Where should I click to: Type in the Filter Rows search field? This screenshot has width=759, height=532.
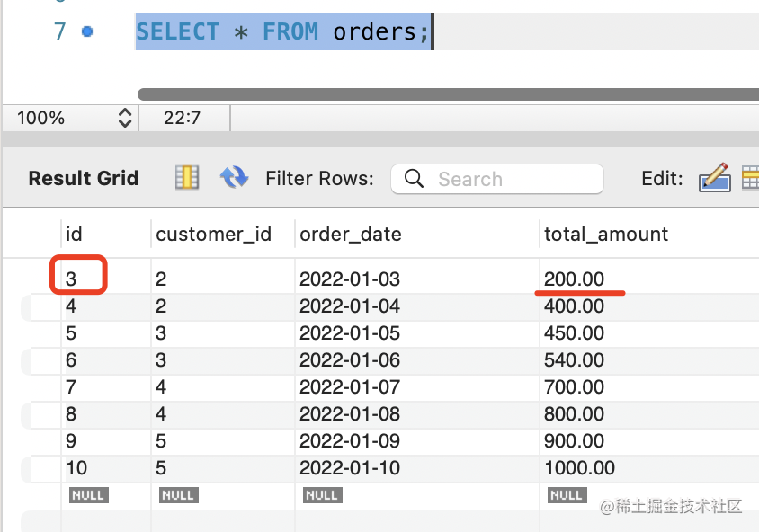[513, 179]
